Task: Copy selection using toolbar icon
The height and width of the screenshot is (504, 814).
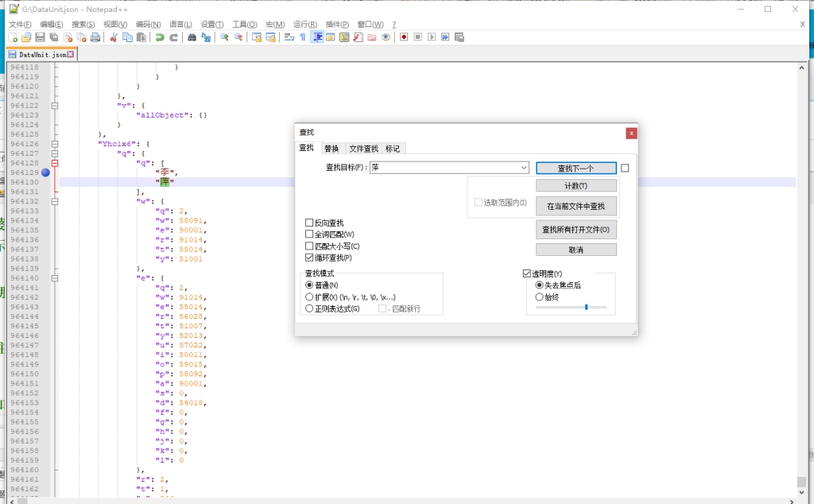Action: click(127, 37)
